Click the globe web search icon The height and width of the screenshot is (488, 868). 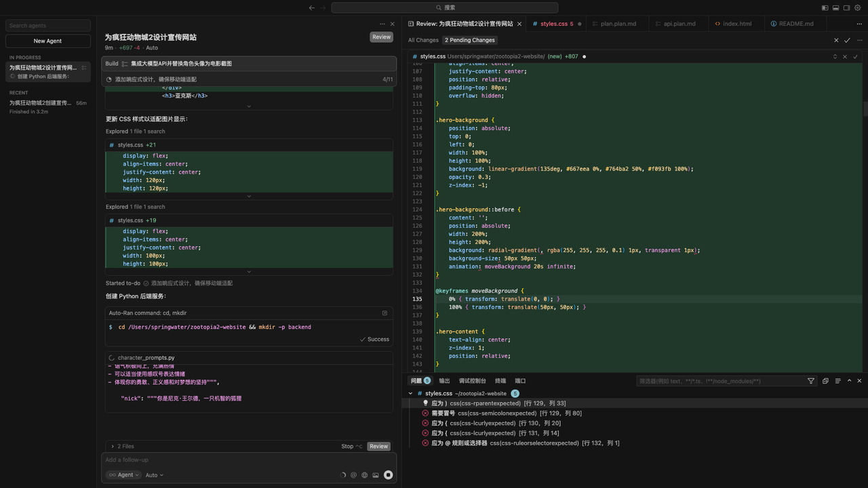point(364,475)
